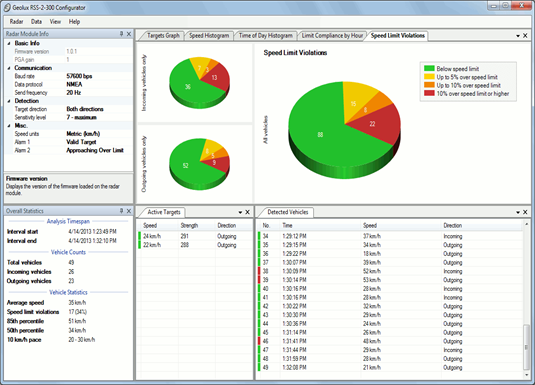Switch to the Targets Graph tab
The width and height of the screenshot is (535, 385).
click(163, 35)
